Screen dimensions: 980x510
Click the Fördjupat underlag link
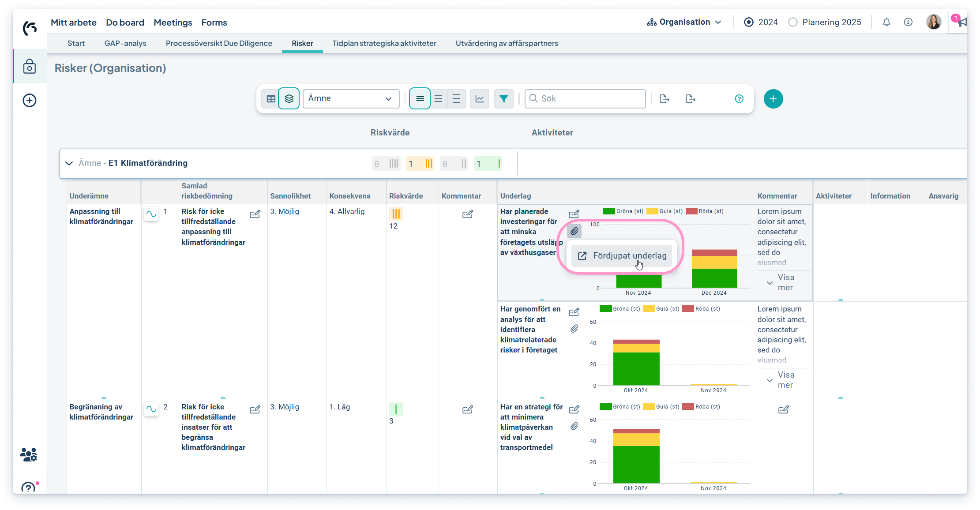tap(622, 256)
